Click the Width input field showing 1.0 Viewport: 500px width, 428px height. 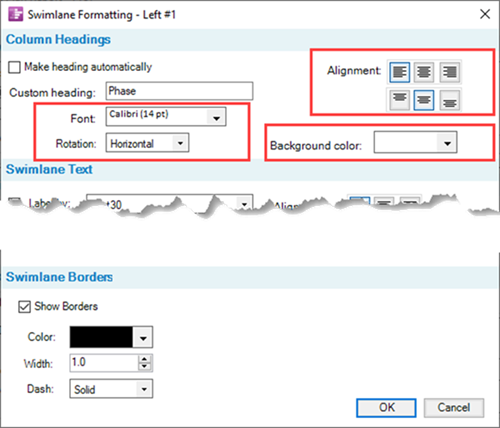[104, 363]
